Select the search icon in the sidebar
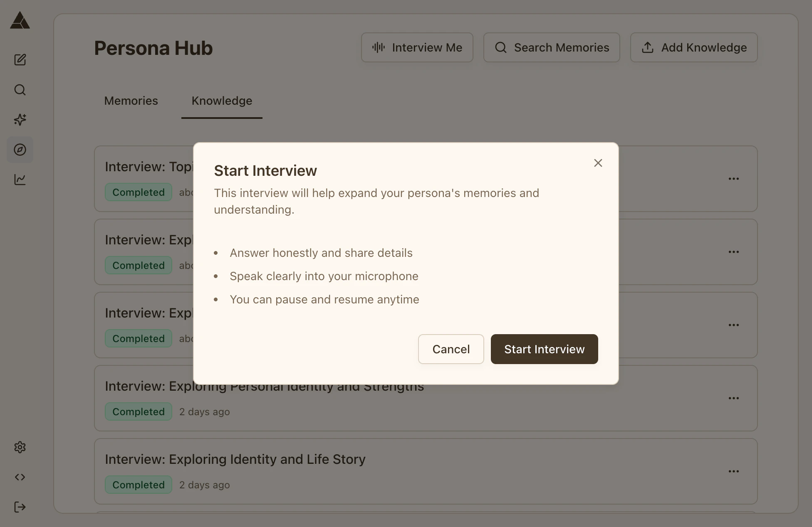This screenshot has height=527, width=812. click(20, 90)
